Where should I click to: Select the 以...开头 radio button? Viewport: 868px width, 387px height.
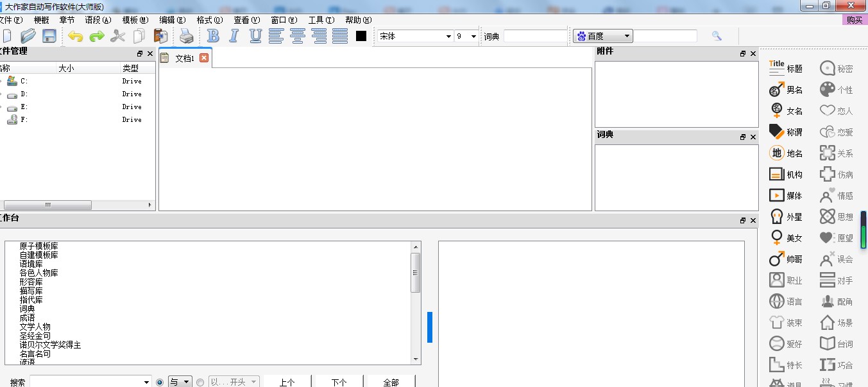[200, 382]
